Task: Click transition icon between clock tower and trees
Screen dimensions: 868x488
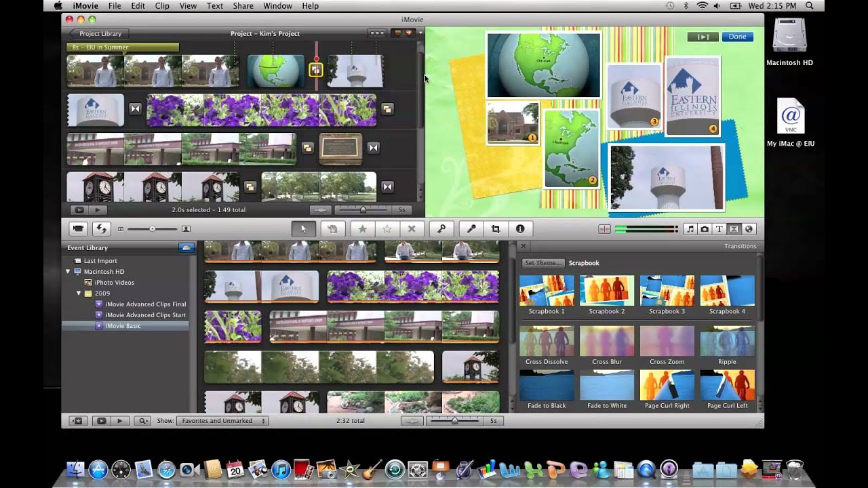Action: (250, 186)
